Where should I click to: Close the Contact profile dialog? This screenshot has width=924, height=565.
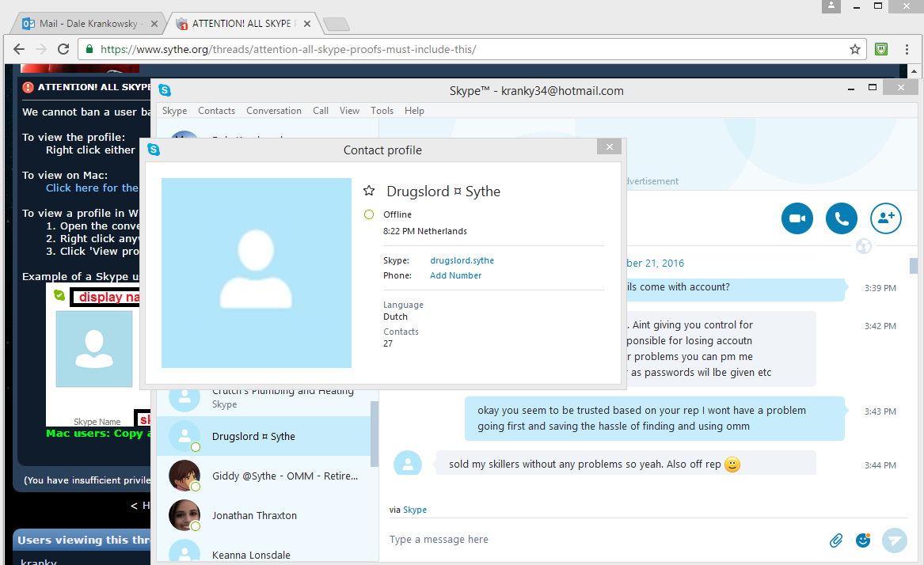[610, 146]
